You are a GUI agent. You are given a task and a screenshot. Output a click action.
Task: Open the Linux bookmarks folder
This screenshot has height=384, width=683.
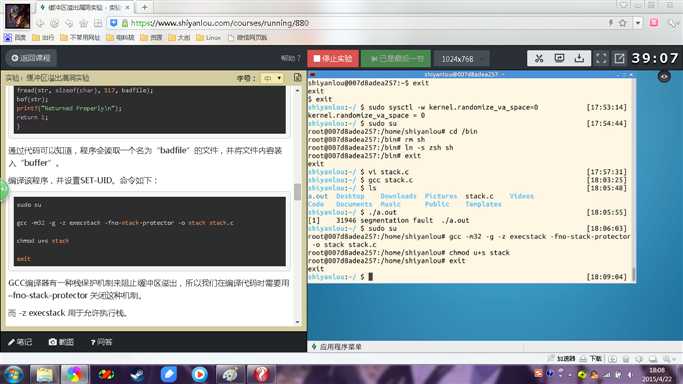tap(208, 37)
